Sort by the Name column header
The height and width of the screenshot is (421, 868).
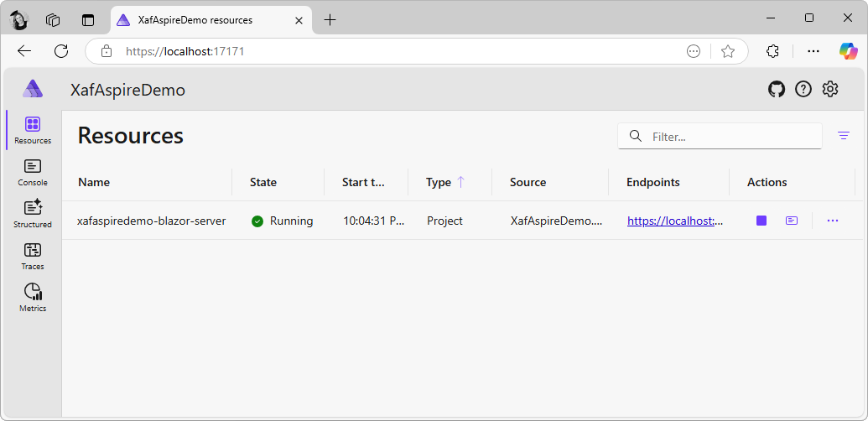click(94, 182)
